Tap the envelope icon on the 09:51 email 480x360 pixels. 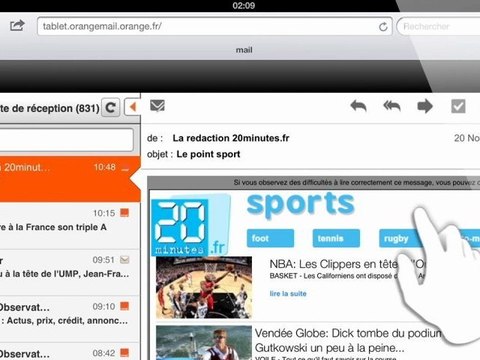[124, 259]
